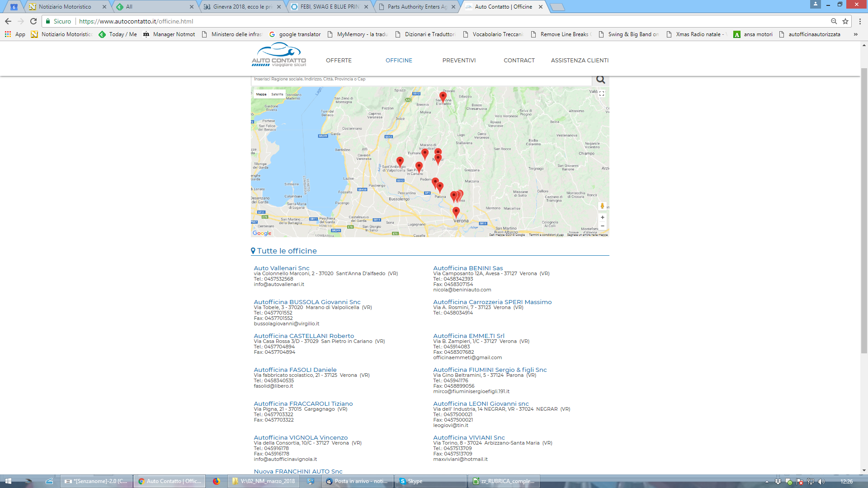Open Manager Notmot bookmark
The height and width of the screenshot is (488, 868).
(x=169, y=34)
